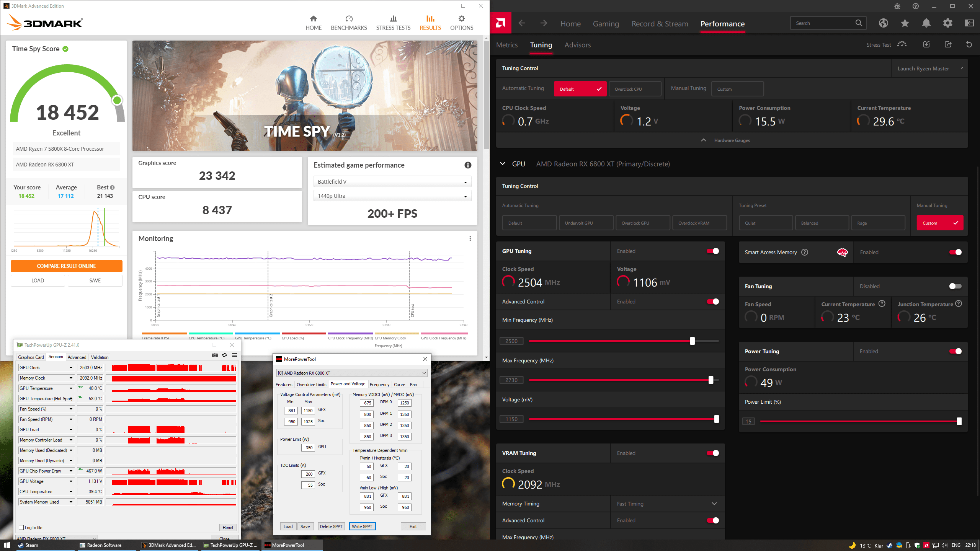Click the AMD notifications bell icon

pyautogui.click(x=926, y=23)
